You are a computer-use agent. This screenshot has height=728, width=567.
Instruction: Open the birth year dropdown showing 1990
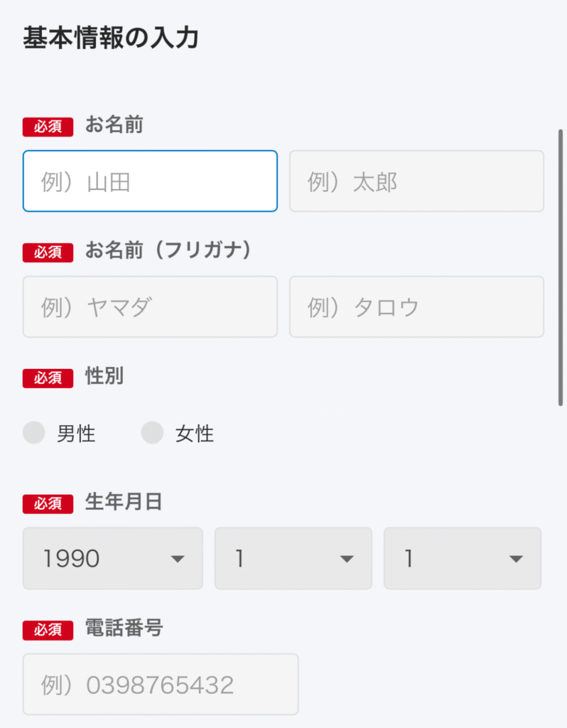click(x=113, y=559)
